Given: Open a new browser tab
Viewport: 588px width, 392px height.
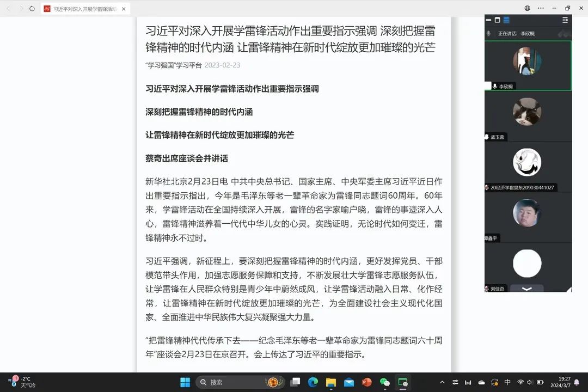Looking at the screenshot, I should pos(138,9).
